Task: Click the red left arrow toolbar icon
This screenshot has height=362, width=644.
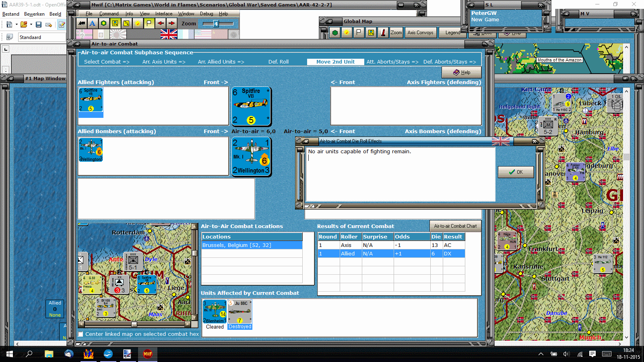Action: click(x=161, y=23)
